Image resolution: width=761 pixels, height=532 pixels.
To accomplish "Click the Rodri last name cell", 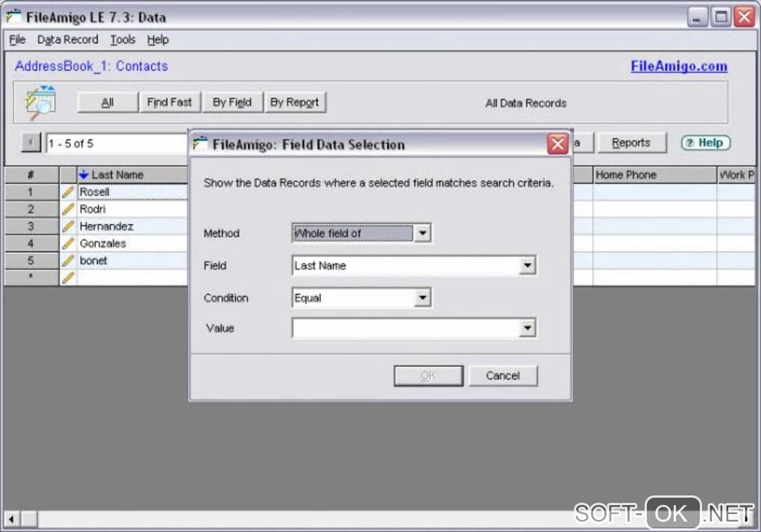I will (x=133, y=209).
